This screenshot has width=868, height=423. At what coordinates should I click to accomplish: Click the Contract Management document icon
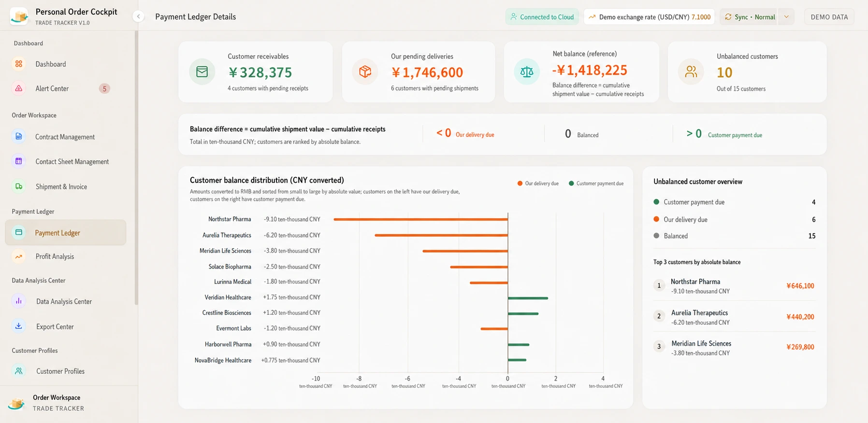point(19,137)
